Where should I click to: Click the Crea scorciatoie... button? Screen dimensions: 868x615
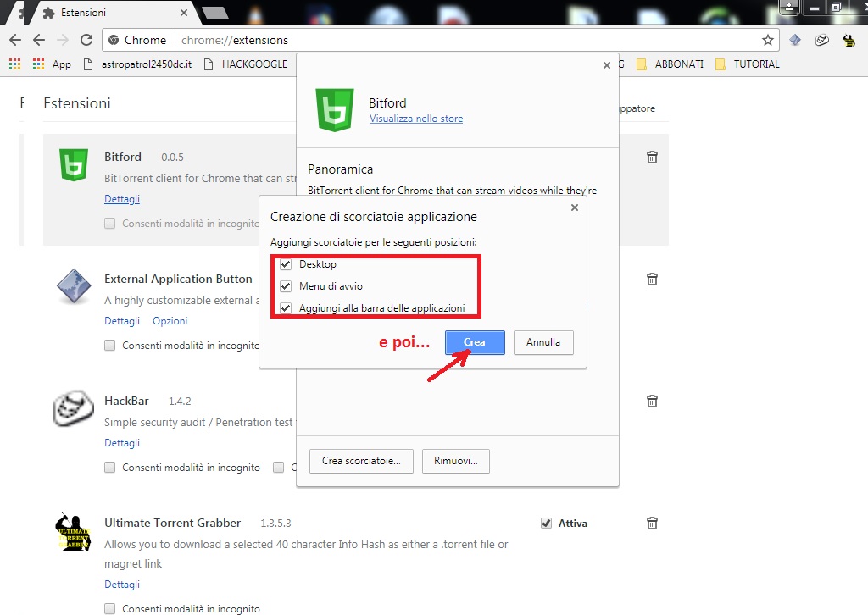click(361, 461)
